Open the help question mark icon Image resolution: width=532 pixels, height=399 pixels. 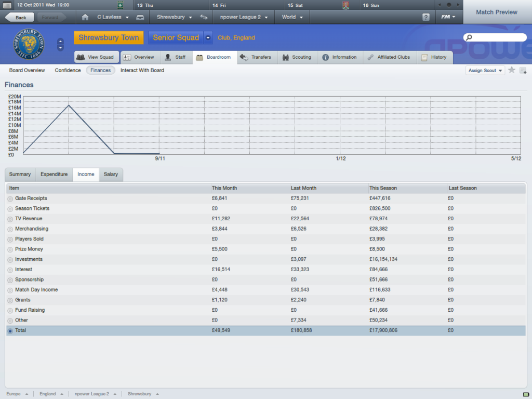(x=426, y=17)
